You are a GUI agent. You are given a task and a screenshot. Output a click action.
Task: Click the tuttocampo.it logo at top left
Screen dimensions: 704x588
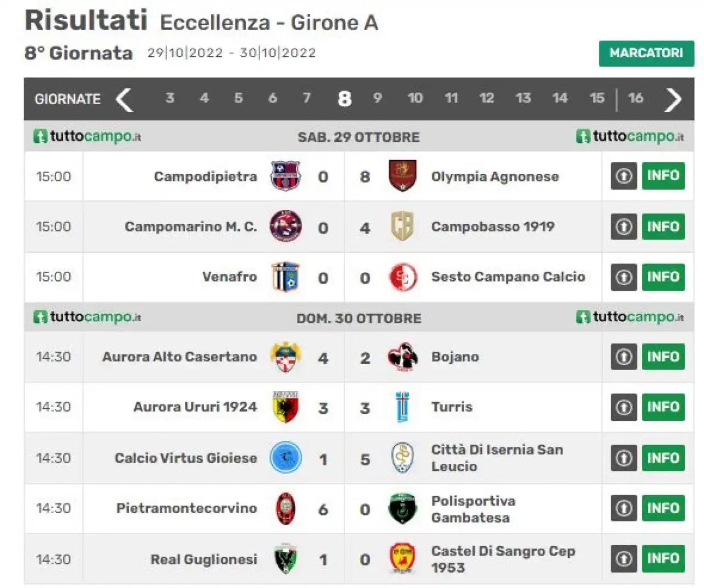pyautogui.click(x=87, y=136)
